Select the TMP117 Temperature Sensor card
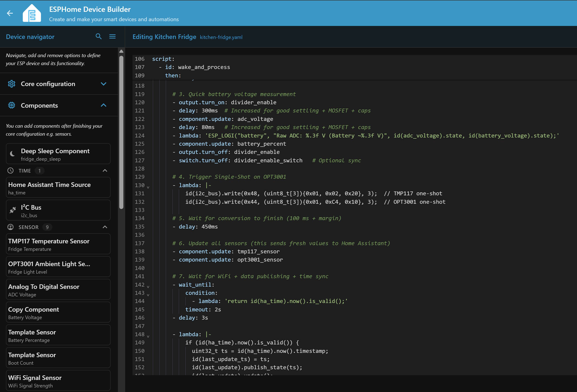This screenshot has height=392, width=577. [x=58, y=244]
